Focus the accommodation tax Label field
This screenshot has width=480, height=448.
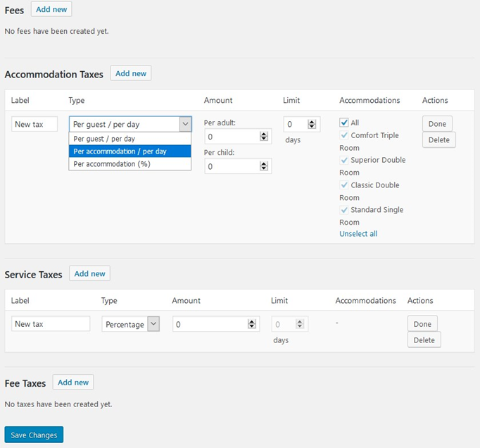coord(34,124)
